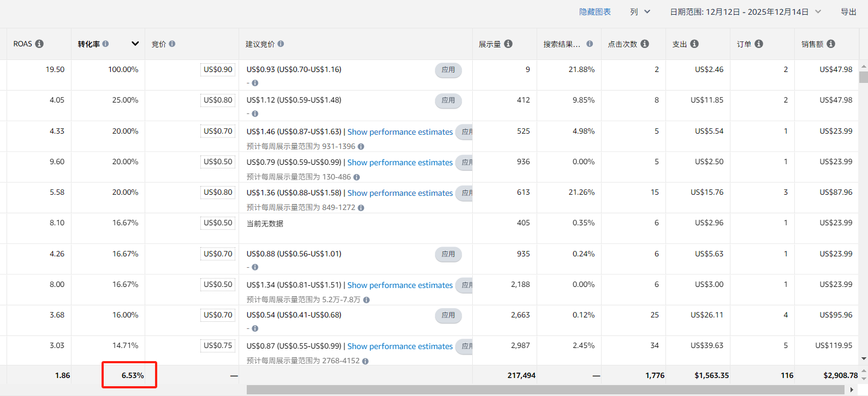Click the horizontal scrollbar at table bottom
The height and width of the screenshot is (396, 868).
(546, 389)
